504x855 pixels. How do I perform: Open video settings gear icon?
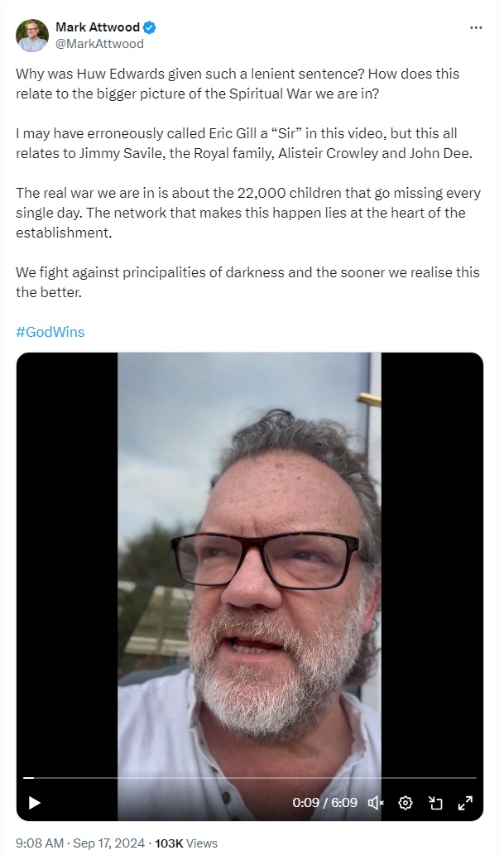tap(406, 803)
